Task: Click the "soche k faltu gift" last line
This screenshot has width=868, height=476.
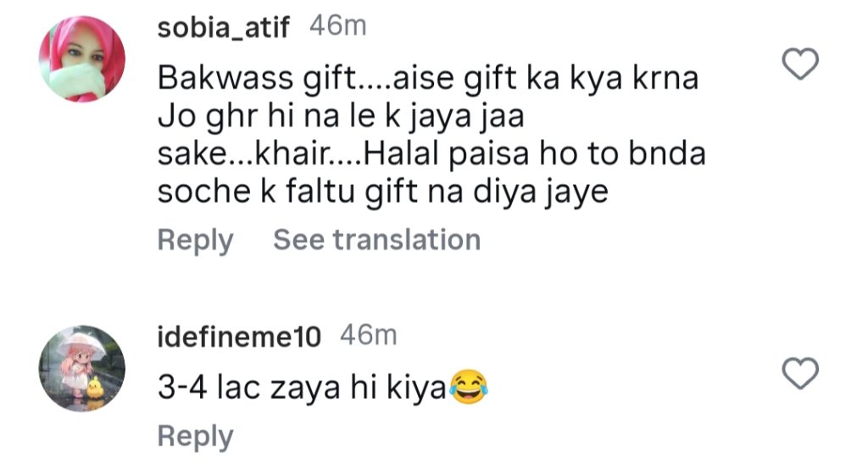Action: point(383,193)
